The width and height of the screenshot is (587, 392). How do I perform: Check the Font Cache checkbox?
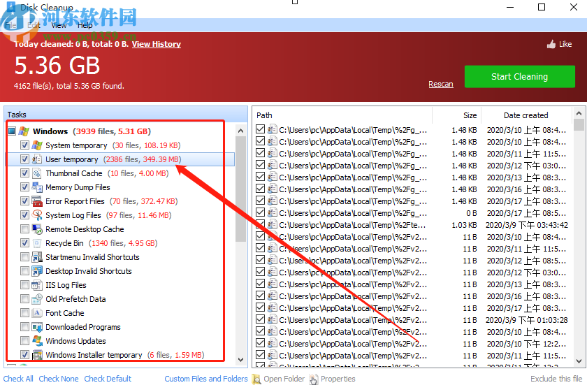tap(24, 313)
